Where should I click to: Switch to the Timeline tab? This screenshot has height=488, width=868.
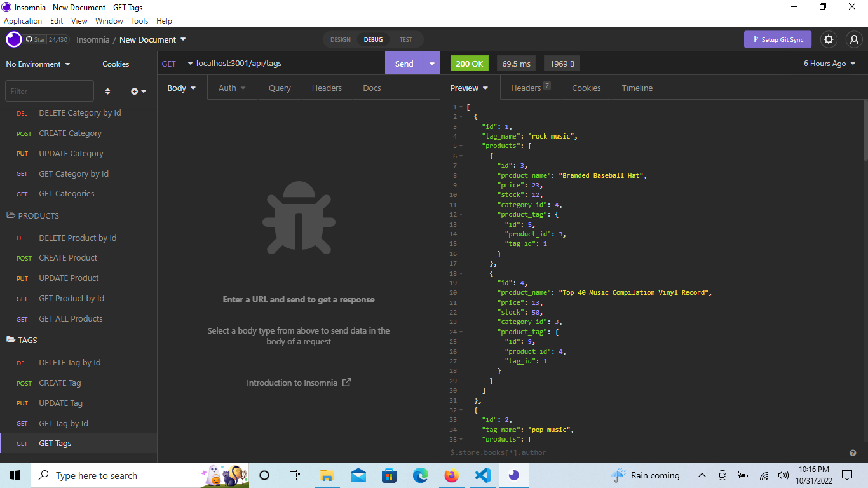pyautogui.click(x=637, y=88)
